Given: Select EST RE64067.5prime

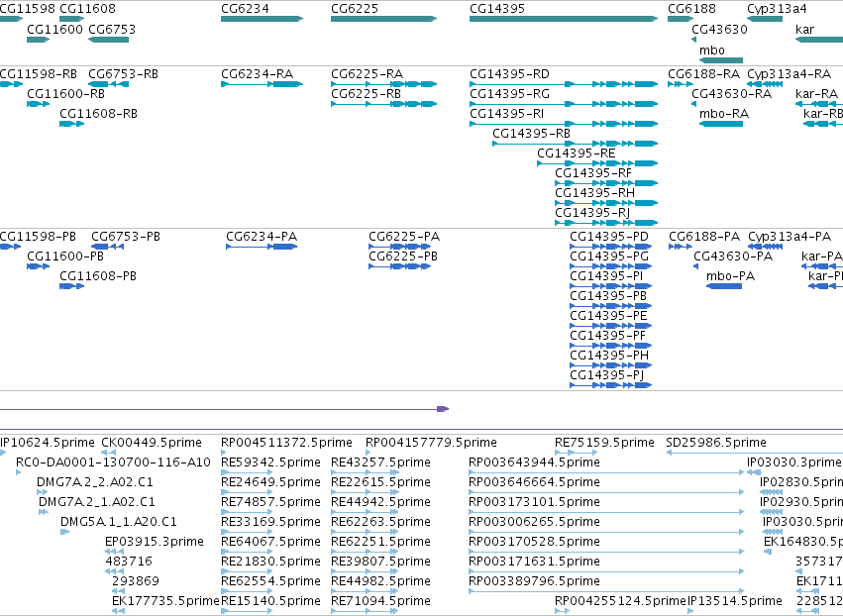Looking at the screenshot, I should tap(247, 552).
